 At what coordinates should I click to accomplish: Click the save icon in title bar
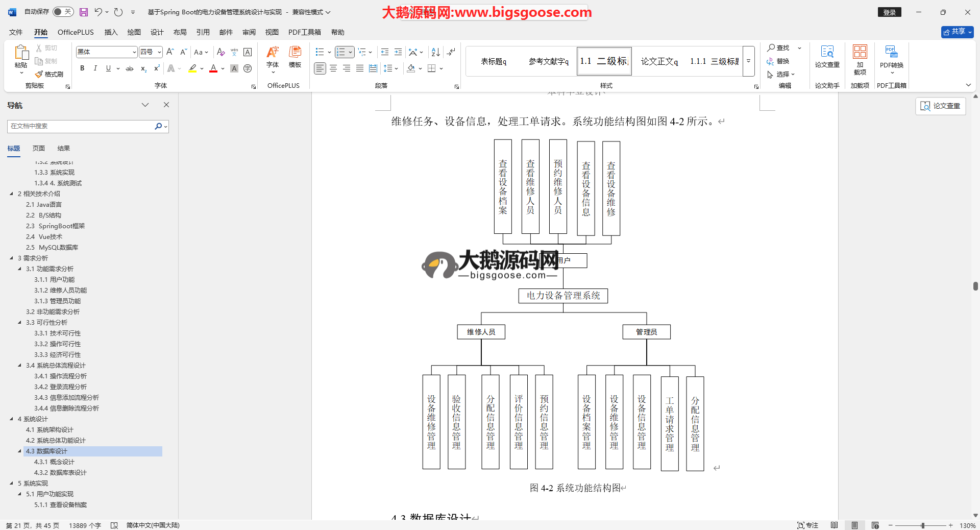pos(84,12)
